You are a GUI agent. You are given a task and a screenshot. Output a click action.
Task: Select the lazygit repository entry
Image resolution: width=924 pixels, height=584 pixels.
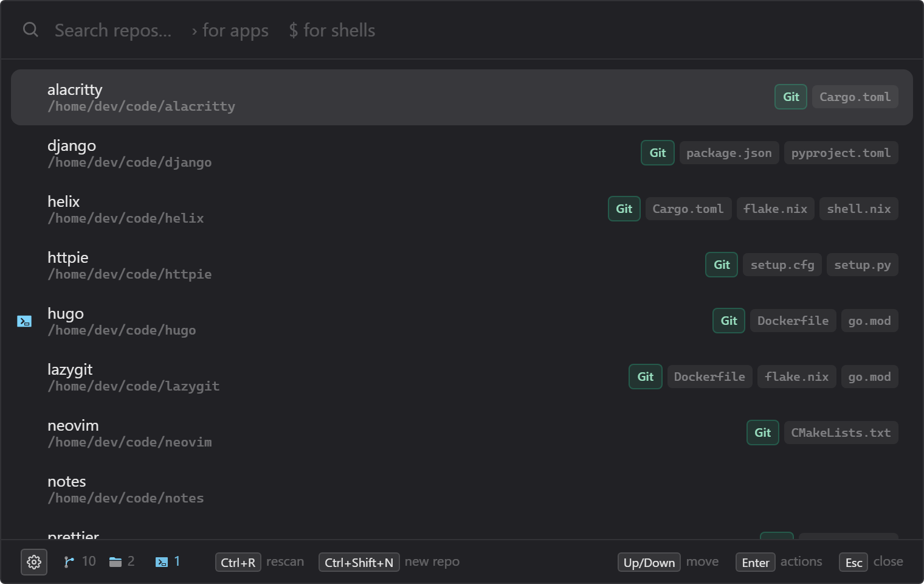(462, 377)
